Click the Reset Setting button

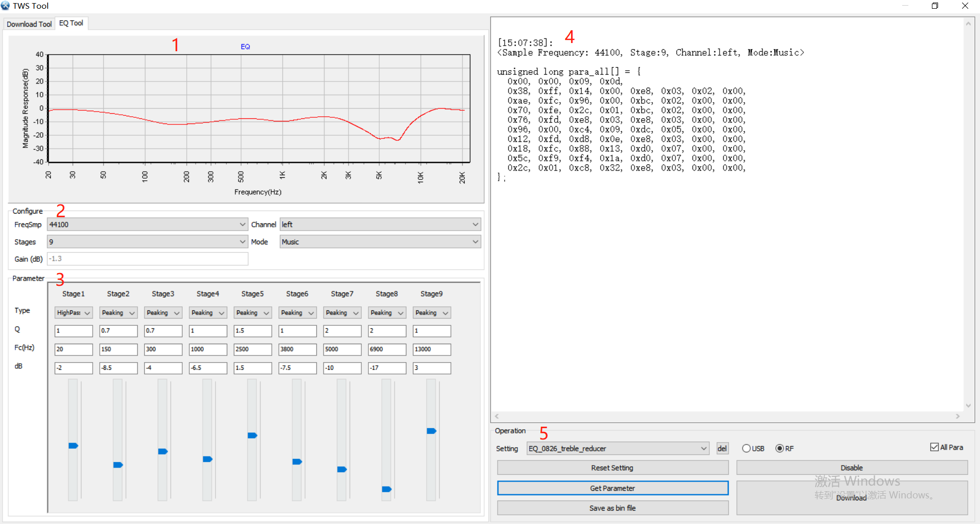(613, 468)
